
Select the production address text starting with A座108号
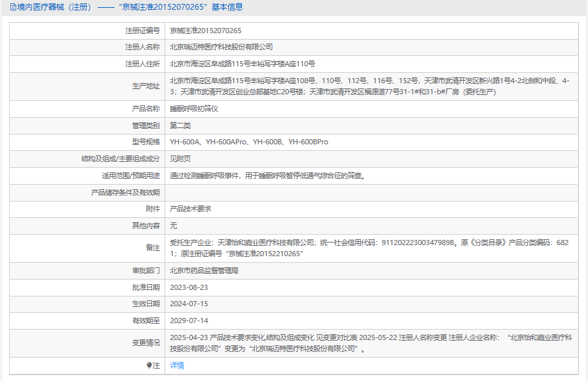[369, 86]
